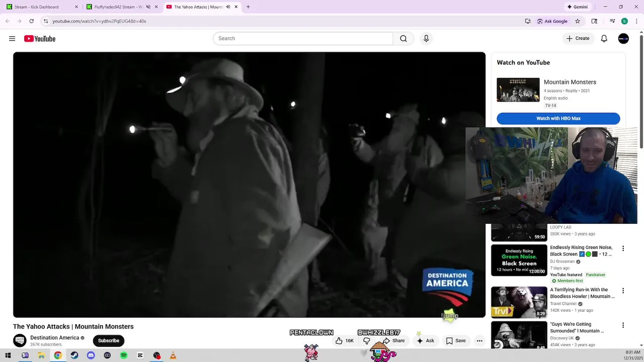The width and height of the screenshot is (644, 362).
Task: Open VLC media player from taskbar
Action: (x=173, y=355)
